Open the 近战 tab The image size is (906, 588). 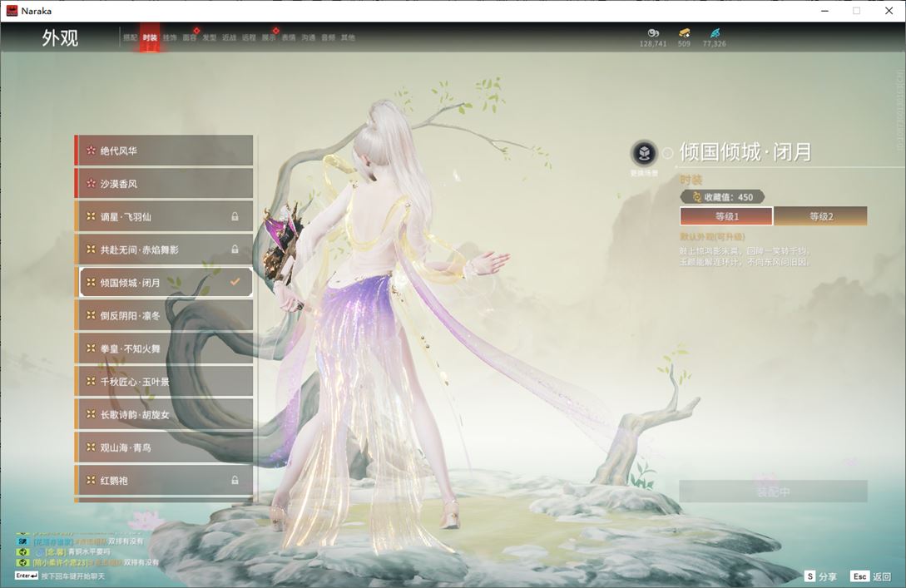230,37
